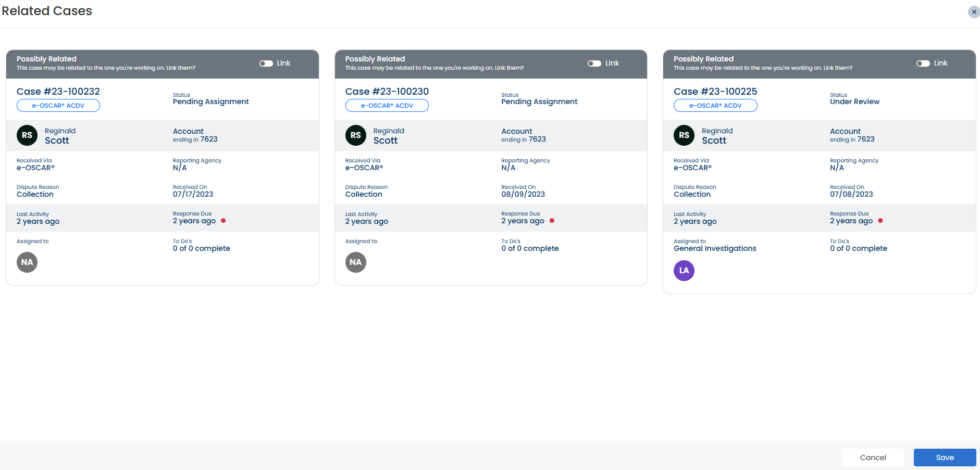Click Reginald Scott name in Case #23-100230
The height and width of the screenshot is (470, 980).
pyautogui.click(x=389, y=136)
